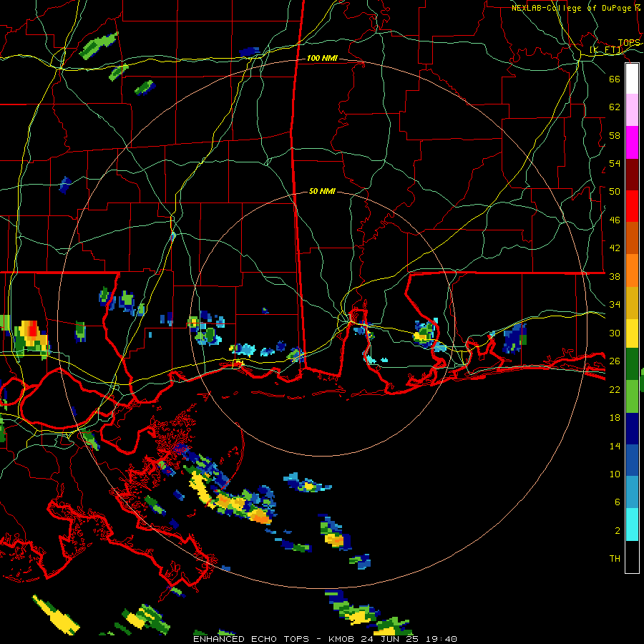This screenshot has height=644, width=644.
Task: Click the "KMOB" station ID in caption
Action: pos(343,639)
